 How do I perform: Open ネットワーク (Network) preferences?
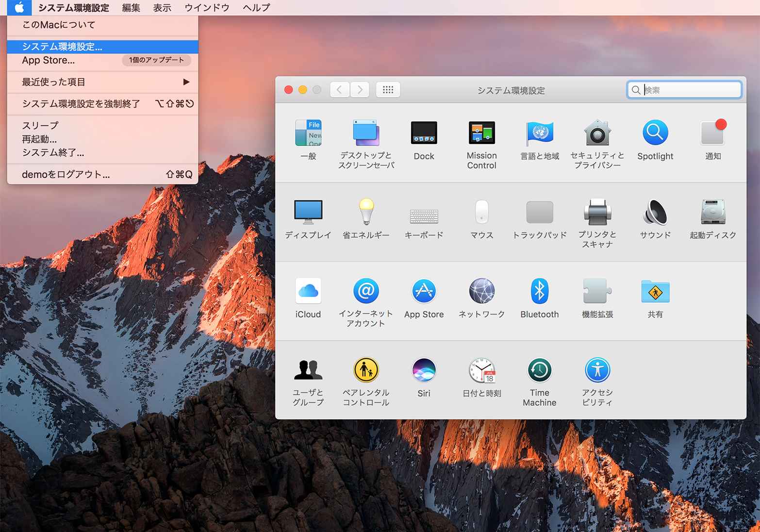[x=481, y=291]
